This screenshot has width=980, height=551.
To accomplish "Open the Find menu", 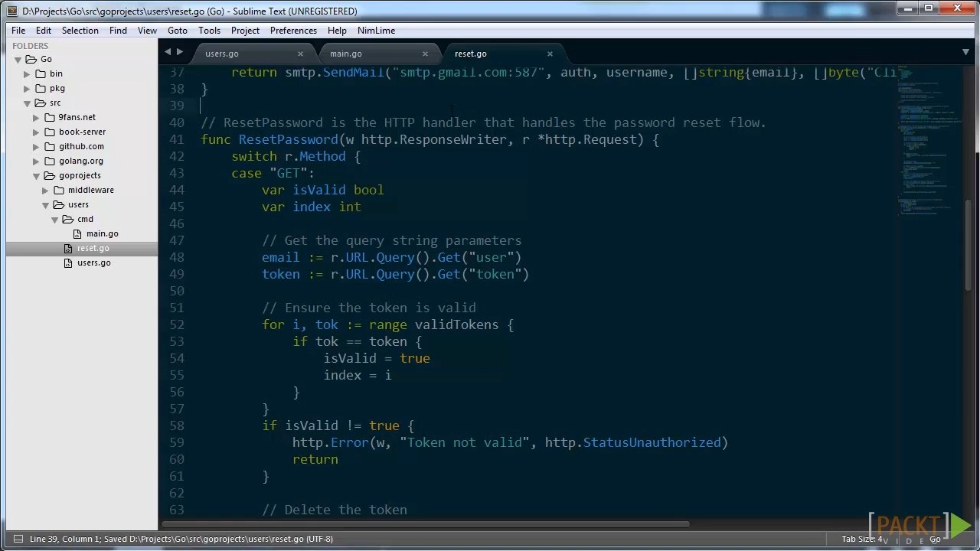I will [118, 31].
